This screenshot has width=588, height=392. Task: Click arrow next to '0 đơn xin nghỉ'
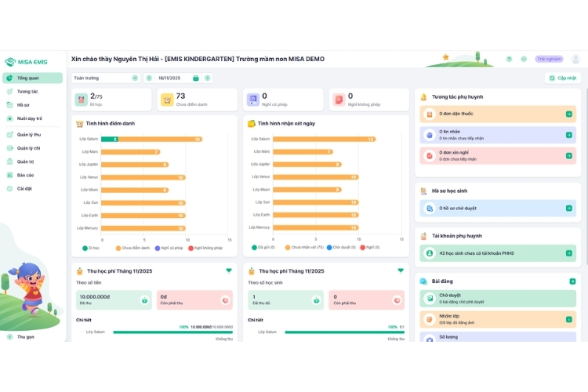[x=568, y=155]
